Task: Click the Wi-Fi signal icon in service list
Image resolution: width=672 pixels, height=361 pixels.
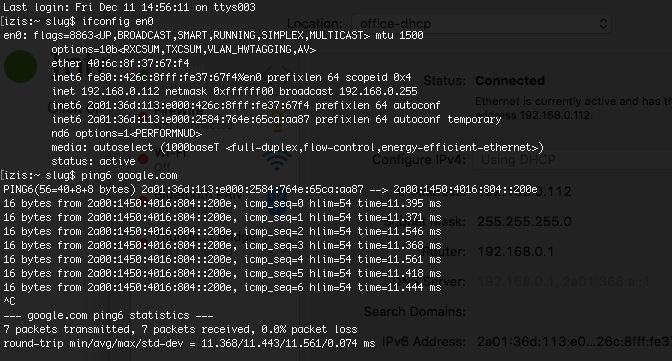Action: click(x=277, y=160)
